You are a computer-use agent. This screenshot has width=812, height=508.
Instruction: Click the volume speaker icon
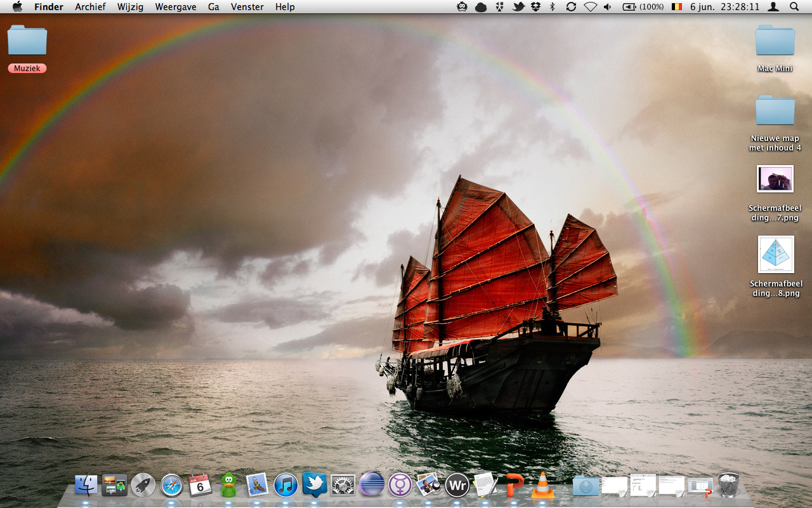608,7
